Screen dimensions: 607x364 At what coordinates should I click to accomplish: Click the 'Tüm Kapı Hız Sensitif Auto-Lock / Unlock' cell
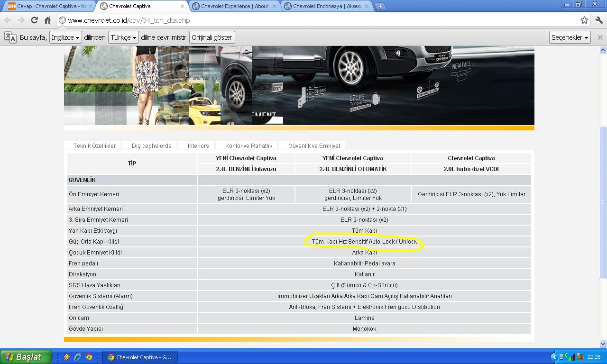tap(364, 241)
